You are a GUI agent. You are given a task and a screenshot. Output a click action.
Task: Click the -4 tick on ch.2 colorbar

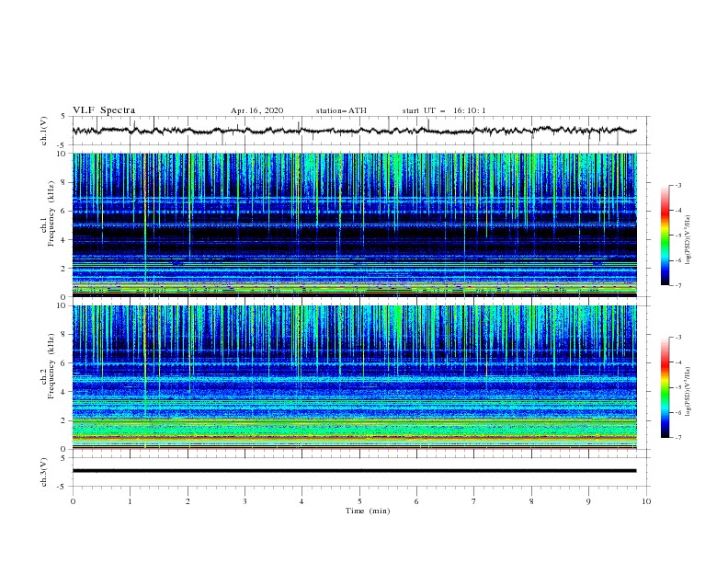(x=677, y=362)
